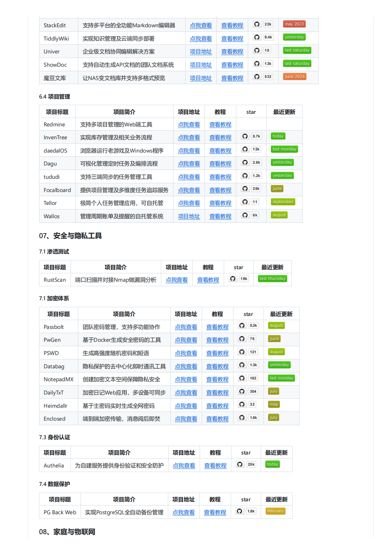Click the 'last thursday' badge for RustScan

tap(272, 279)
